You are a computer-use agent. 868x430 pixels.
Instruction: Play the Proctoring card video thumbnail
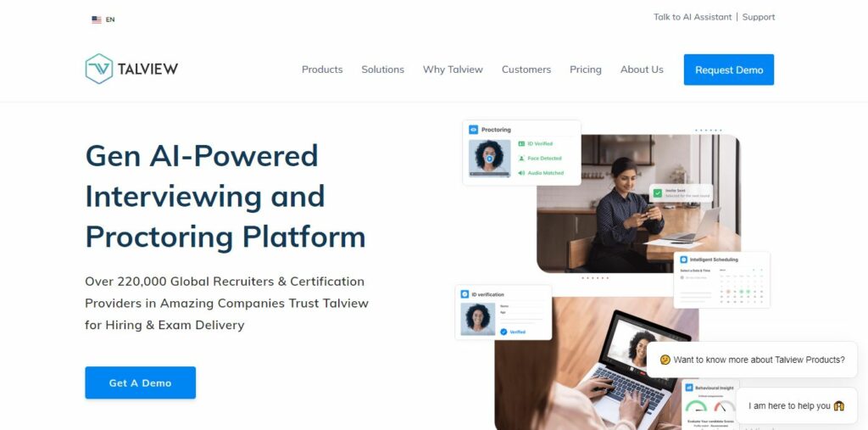coord(489,159)
